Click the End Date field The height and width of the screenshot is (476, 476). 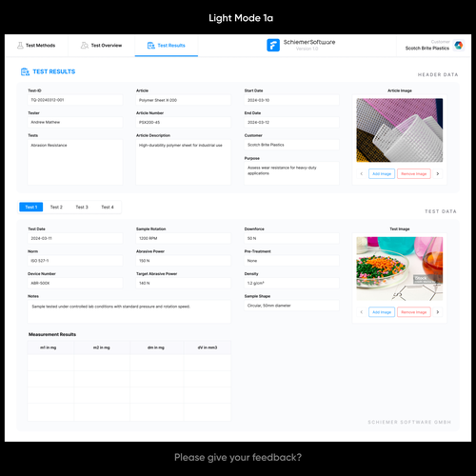[x=291, y=122]
